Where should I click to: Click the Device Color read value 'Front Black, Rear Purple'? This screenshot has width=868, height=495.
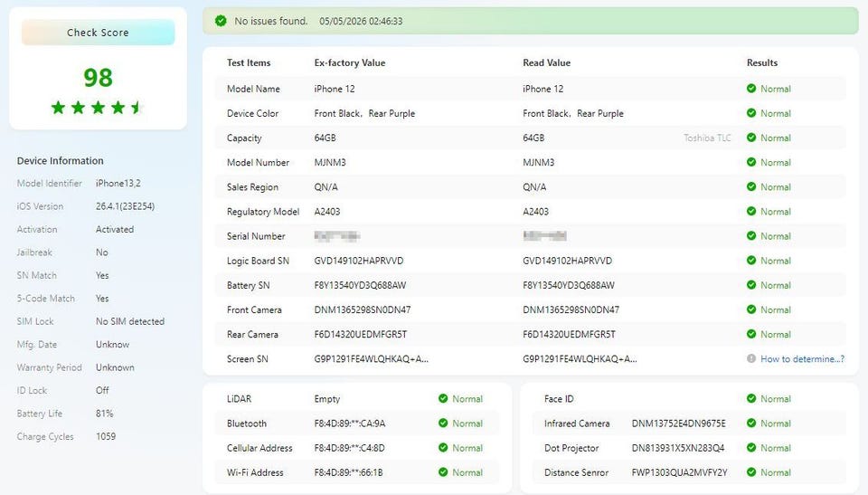click(573, 113)
